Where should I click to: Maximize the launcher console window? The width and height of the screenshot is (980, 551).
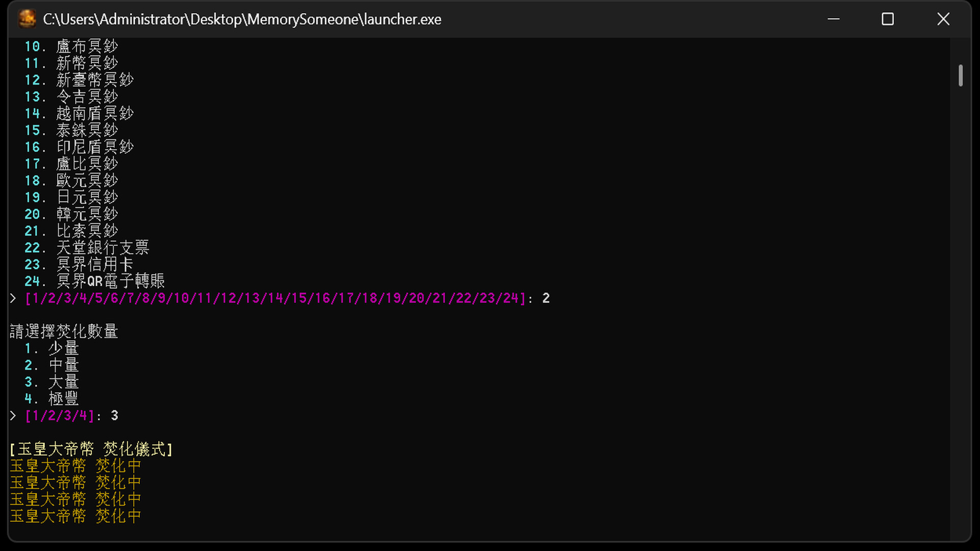point(888,19)
